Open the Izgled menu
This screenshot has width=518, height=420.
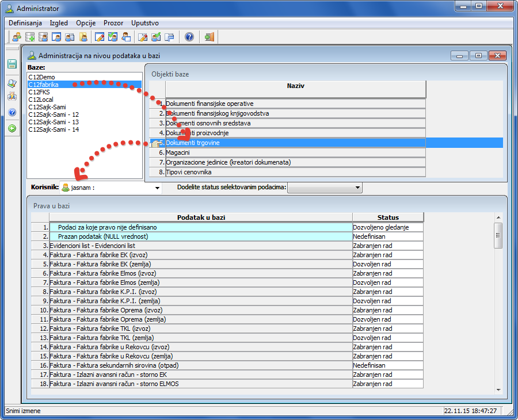[x=59, y=23]
